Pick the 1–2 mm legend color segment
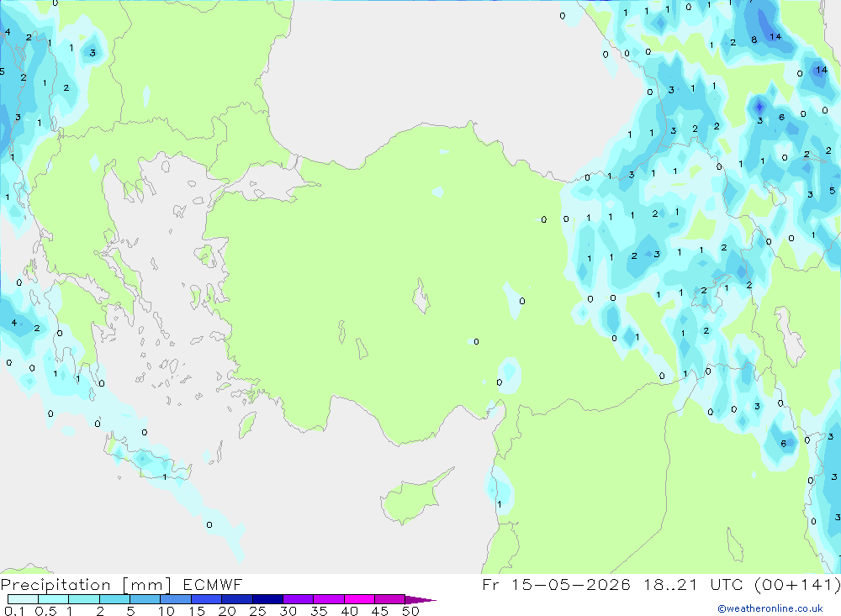841x616 pixels. [84, 599]
